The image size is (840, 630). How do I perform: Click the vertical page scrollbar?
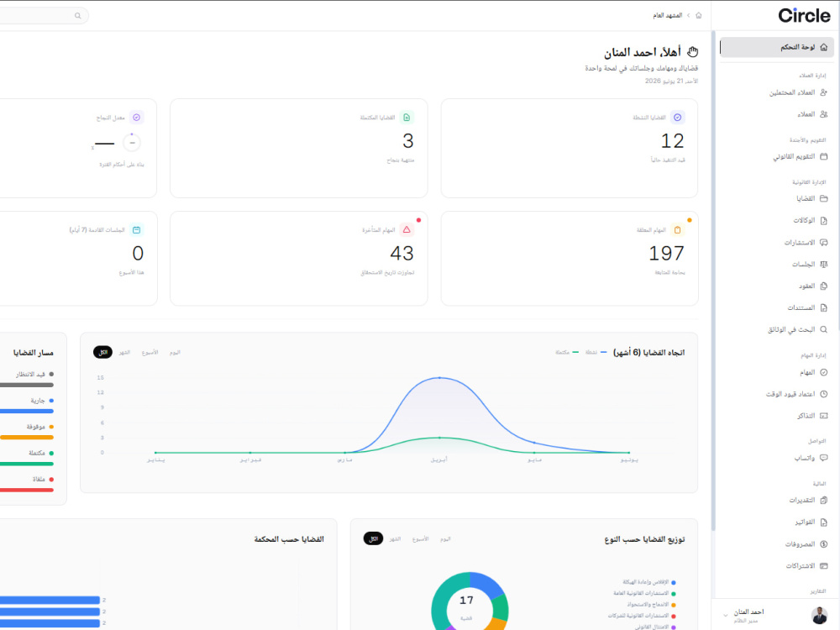coord(713,281)
